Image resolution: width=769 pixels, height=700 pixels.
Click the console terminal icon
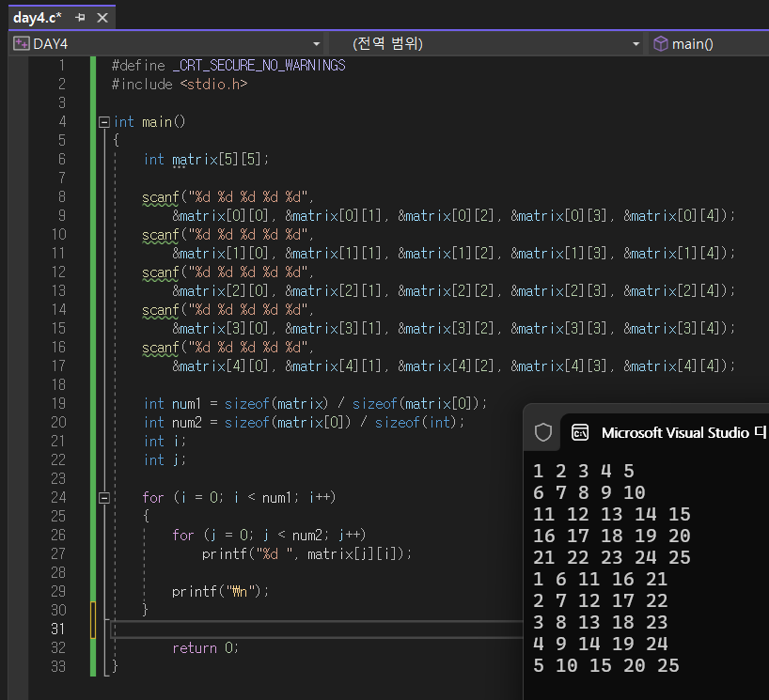click(x=580, y=432)
